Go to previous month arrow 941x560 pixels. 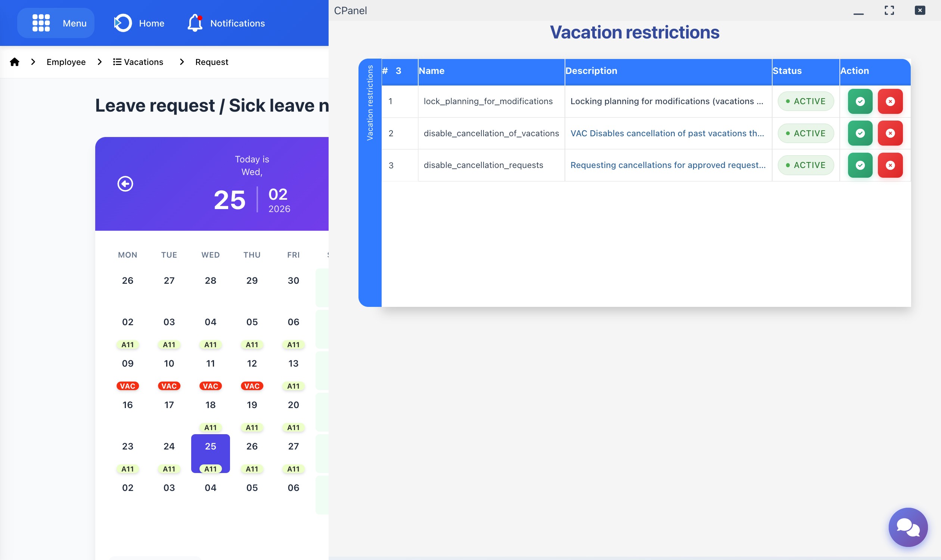[125, 184]
